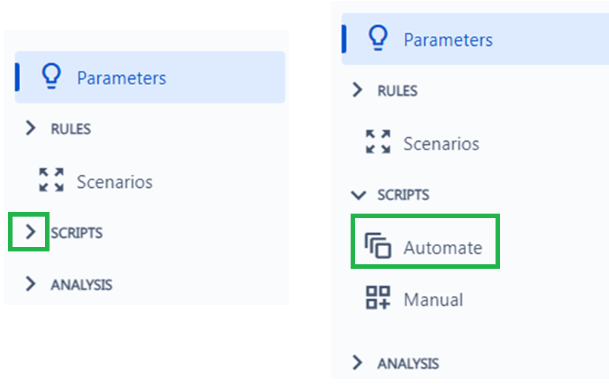The height and width of the screenshot is (384, 609).
Task: Expand RULES chevron in the left panel
Action: 30,128
